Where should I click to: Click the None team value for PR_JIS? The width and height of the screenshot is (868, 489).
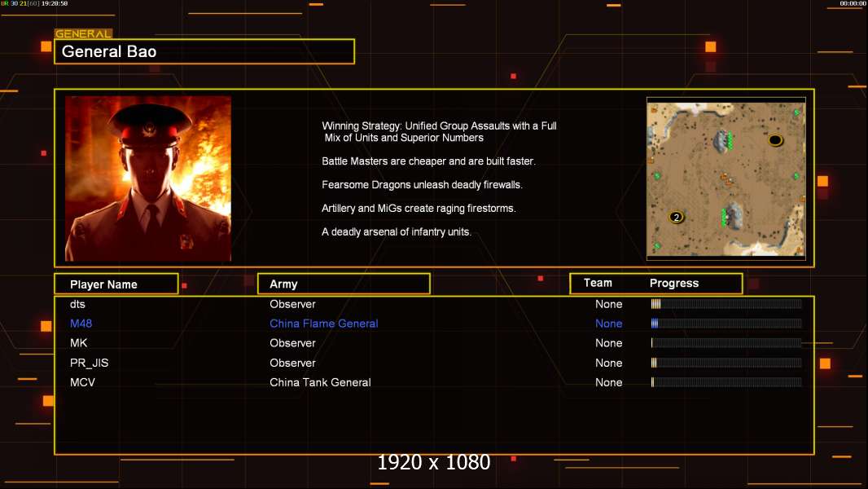click(608, 363)
